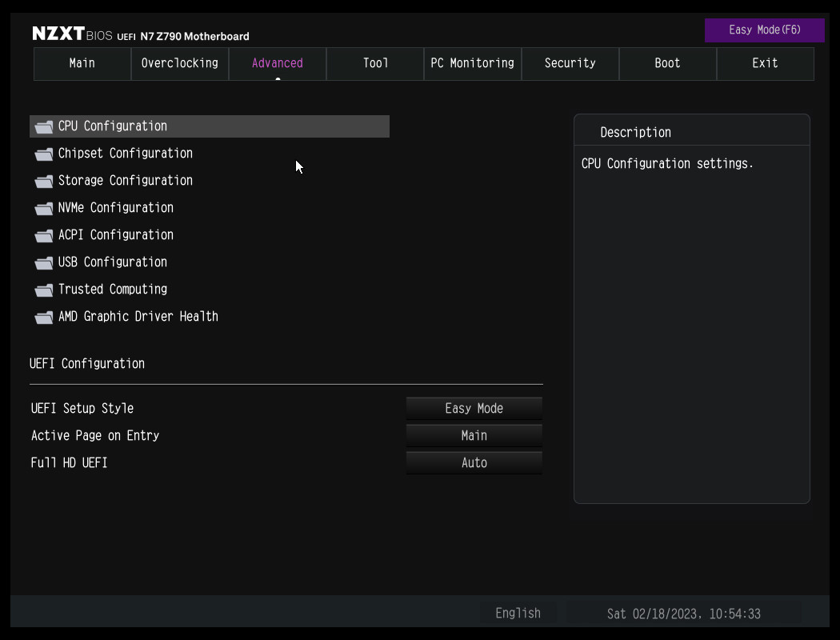The height and width of the screenshot is (640, 840).
Task: Click the ACPI Configuration folder icon
Action: coord(44,236)
